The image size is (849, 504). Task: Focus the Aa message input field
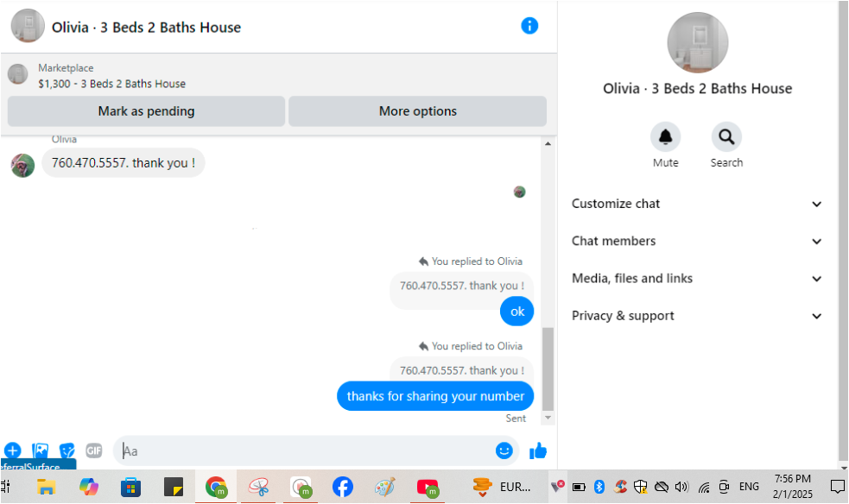point(306,450)
